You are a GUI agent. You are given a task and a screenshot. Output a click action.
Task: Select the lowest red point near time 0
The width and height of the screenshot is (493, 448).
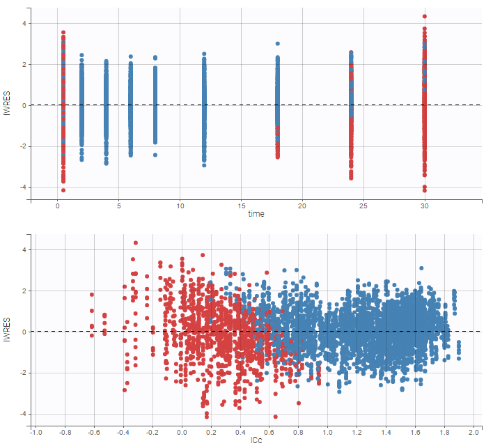[x=63, y=190]
